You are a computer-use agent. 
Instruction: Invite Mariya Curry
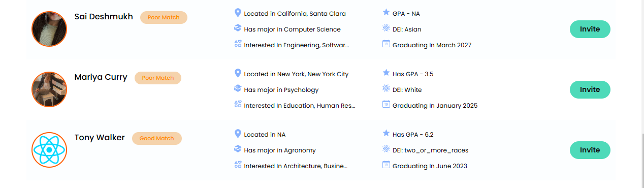(x=590, y=89)
